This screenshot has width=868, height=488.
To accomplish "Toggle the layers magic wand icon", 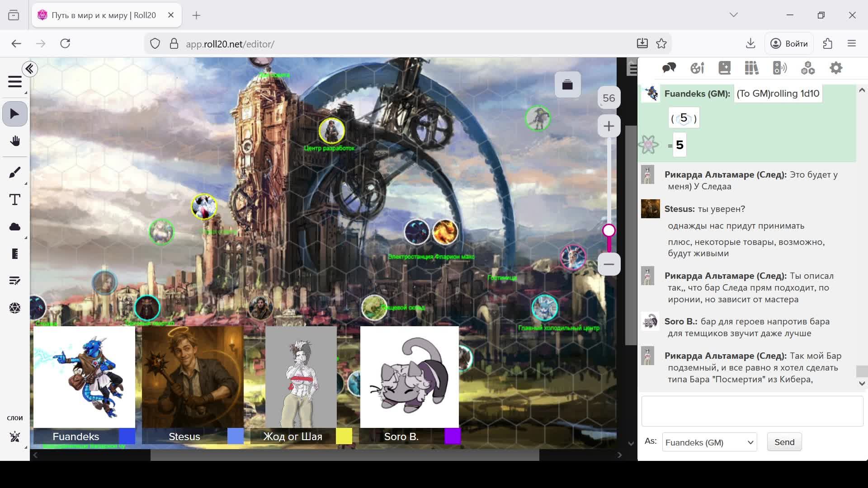I will point(14,436).
